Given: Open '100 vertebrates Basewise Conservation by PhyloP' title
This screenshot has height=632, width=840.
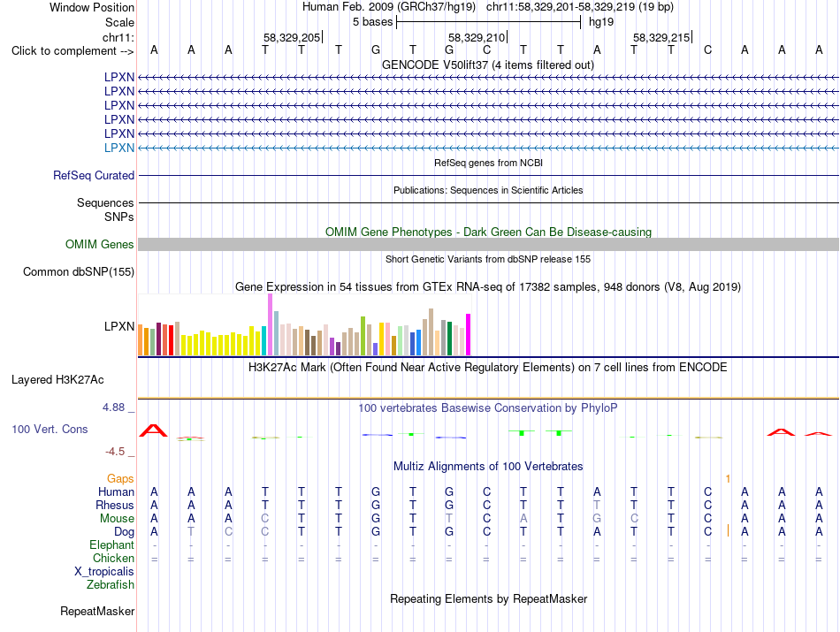Looking at the screenshot, I should (488, 408).
